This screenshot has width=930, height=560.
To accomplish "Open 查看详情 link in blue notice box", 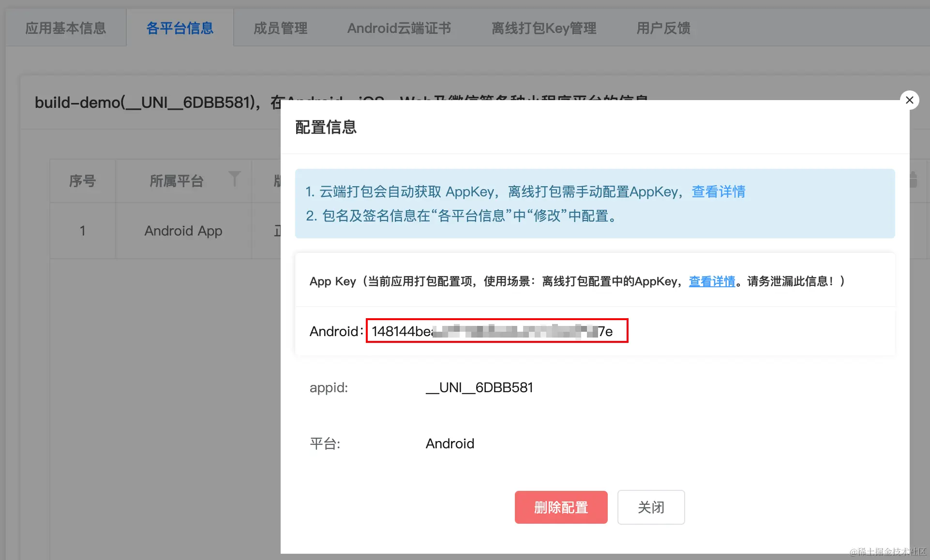I will 718,192.
